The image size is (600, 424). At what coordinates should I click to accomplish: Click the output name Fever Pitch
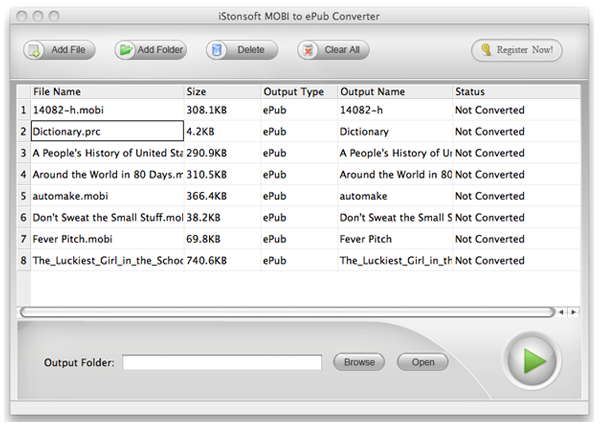coord(395,239)
